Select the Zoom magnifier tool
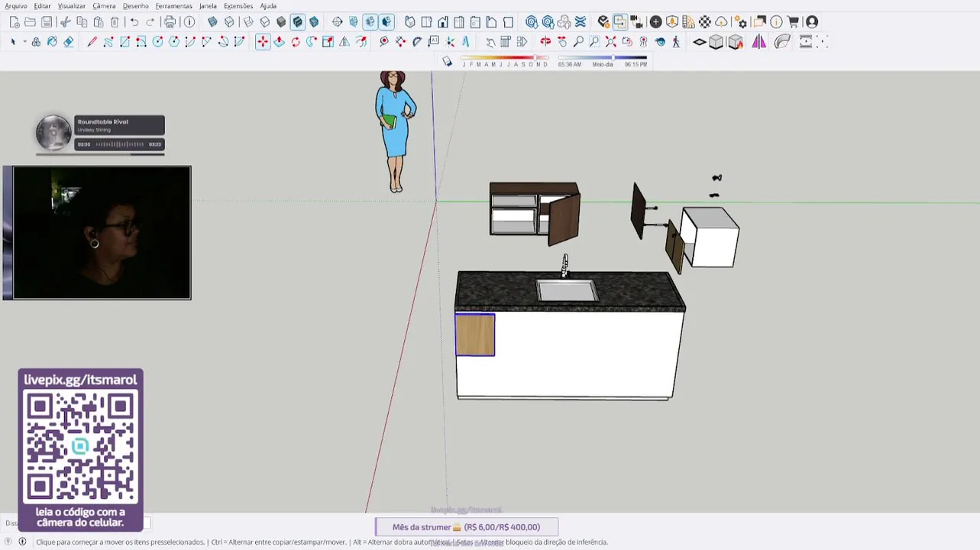 coord(578,42)
